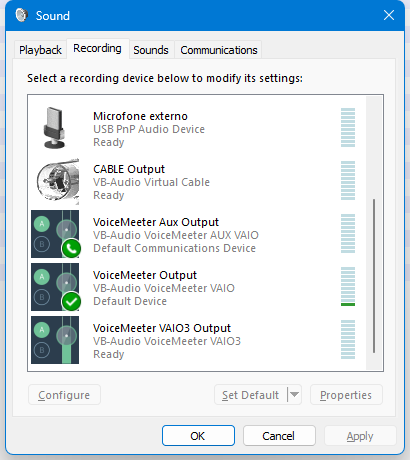Click the green phone badge on Aux Output
The height and width of the screenshot is (460, 410).
(x=71, y=248)
